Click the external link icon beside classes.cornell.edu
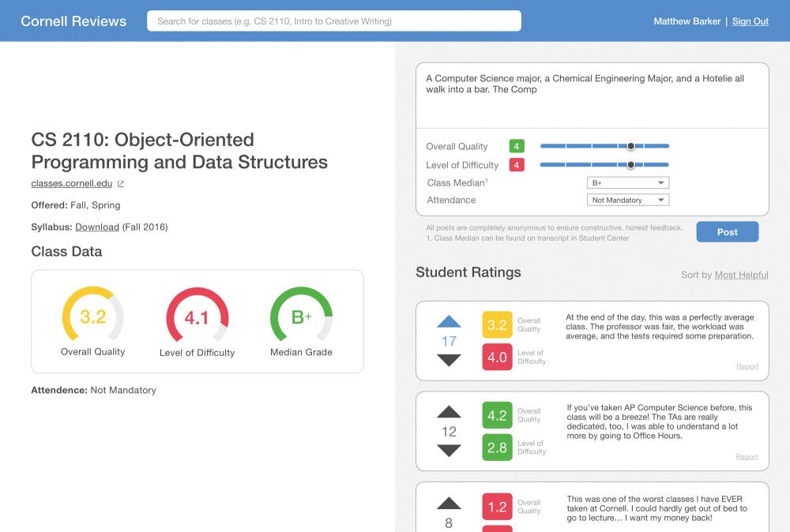This screenshot has width=790, height=532. point(121,184)
